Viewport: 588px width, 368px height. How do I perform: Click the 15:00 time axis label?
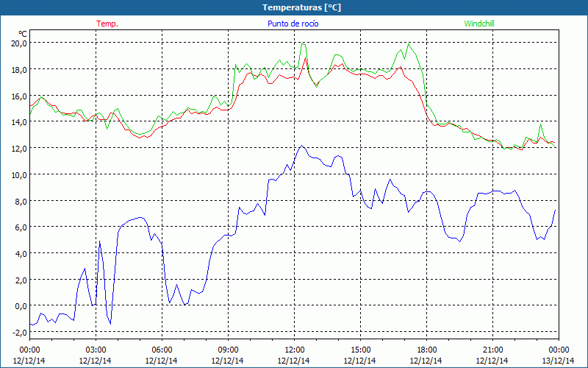pyautogui.click(x=360, y=350)
